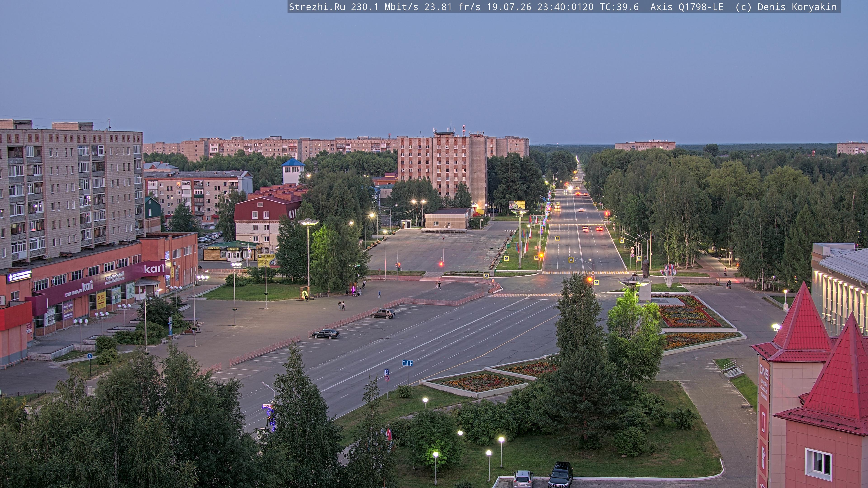Click the 23:40:0120 time stamp
This screenshot has width=868, height=488.
(565, 7)
